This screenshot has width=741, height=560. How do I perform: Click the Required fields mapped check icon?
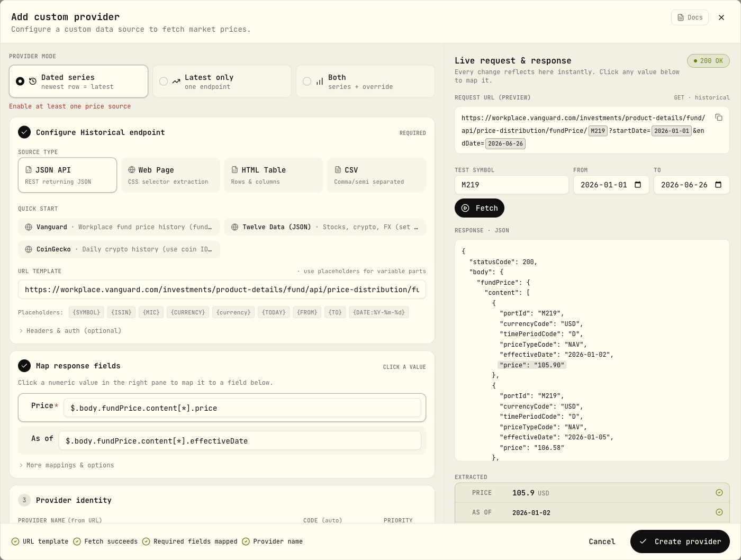[146, 541]
